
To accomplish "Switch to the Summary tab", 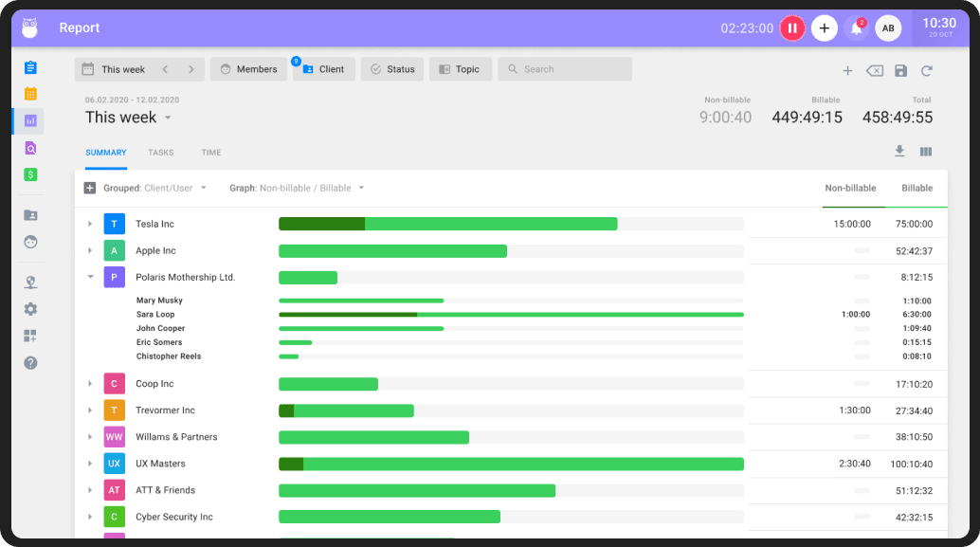I will [x=105, y=153].
